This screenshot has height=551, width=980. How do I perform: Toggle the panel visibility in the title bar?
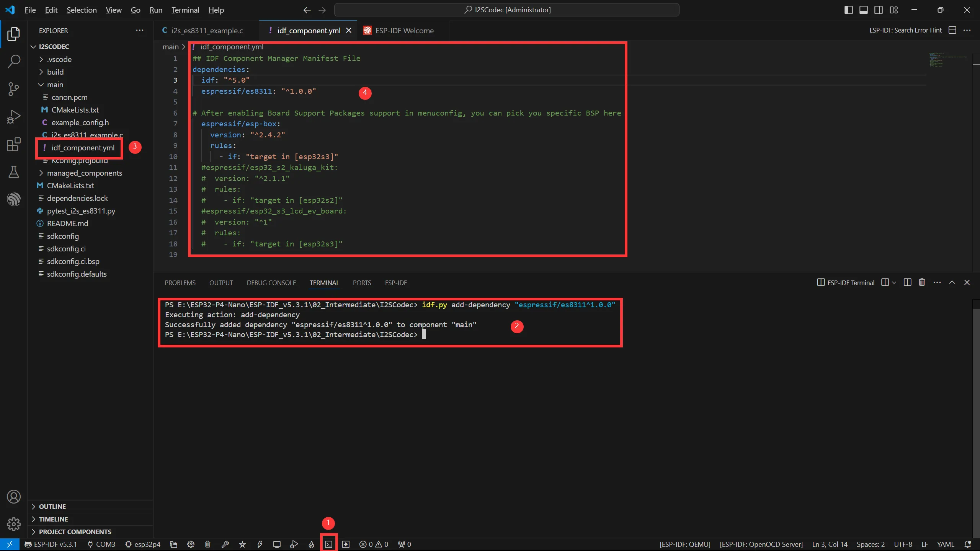(864, 10)
